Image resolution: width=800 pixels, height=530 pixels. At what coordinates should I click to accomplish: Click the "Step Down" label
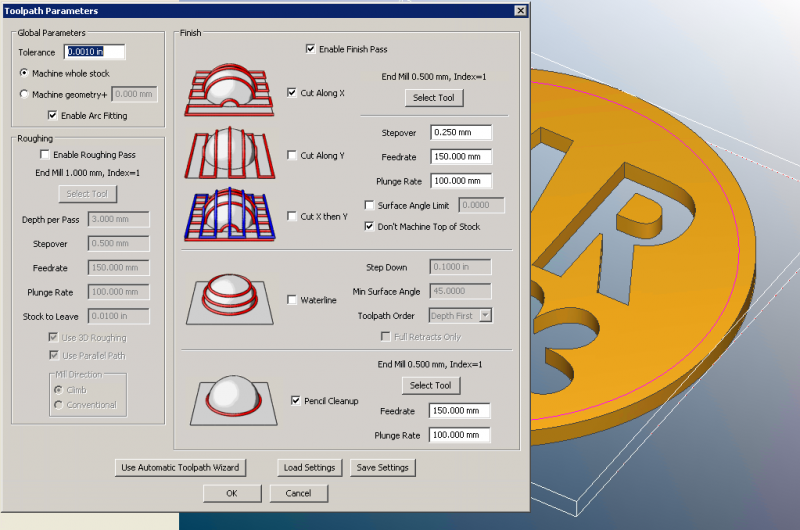click(387, 267)
